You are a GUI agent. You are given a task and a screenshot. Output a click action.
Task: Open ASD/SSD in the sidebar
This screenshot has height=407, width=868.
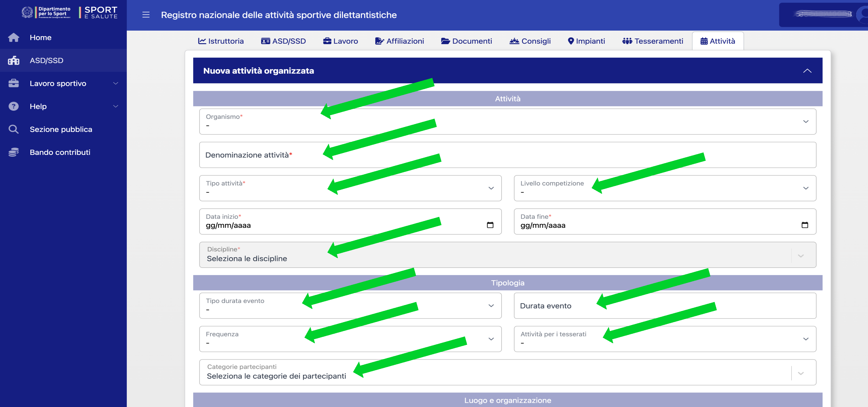[x=46, y=60]
